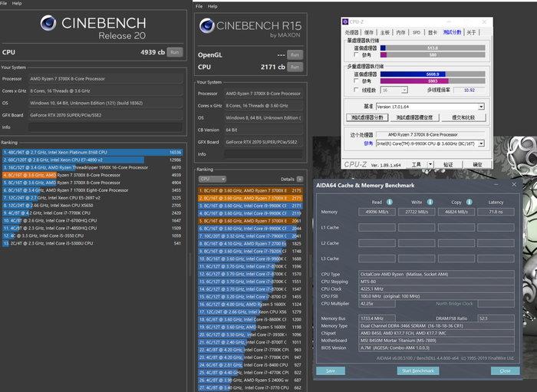Open benchmark Version 17.01.64 dropdown
The height and width of the screenshot is (392, 537).
(x=430, y=107)
